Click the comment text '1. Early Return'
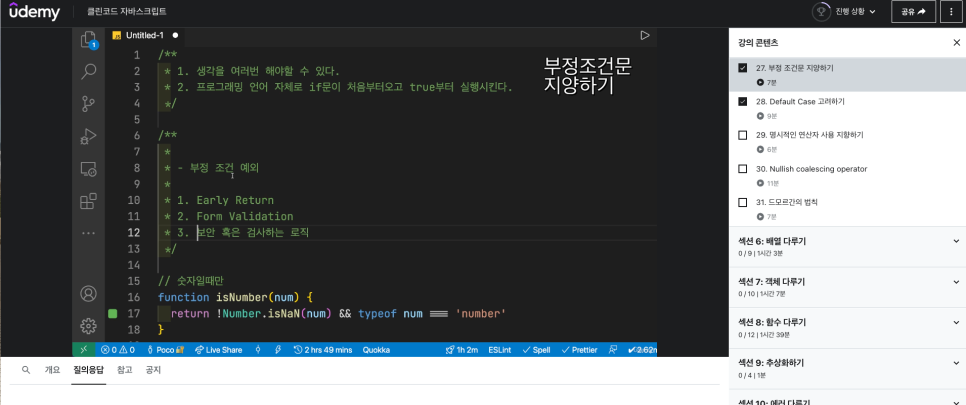 point(225,200)
